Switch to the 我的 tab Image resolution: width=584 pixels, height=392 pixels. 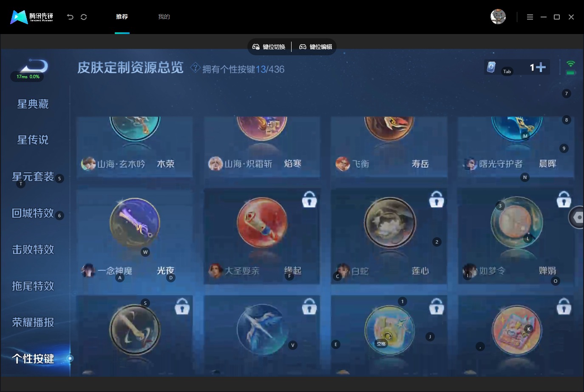(164, 17)
